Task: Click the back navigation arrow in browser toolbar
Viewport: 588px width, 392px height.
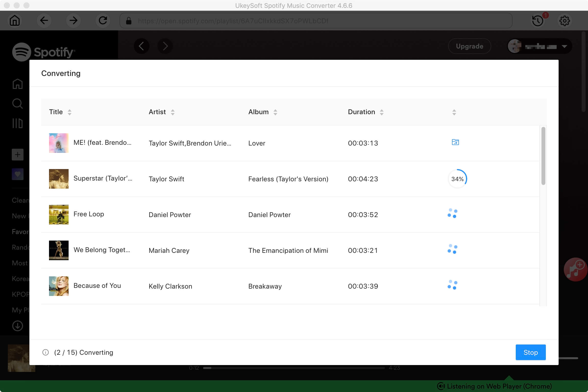Action: coord(44,21)
